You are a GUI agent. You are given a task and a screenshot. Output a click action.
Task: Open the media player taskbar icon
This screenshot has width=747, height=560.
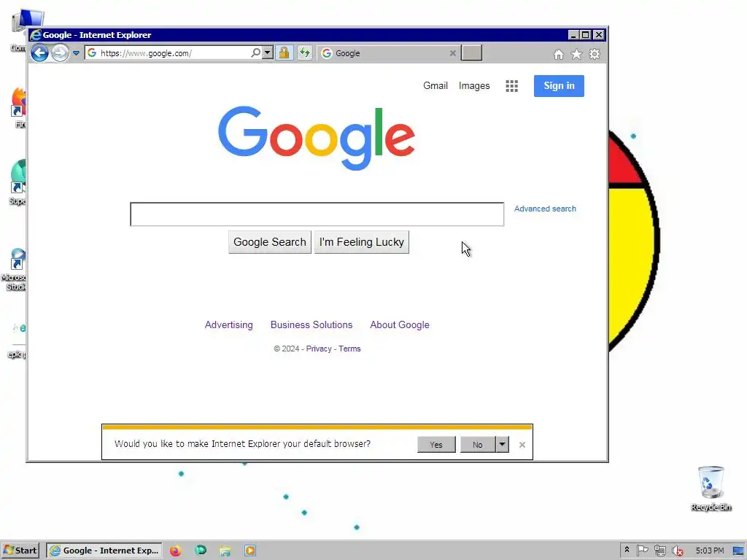click(250, 551)
